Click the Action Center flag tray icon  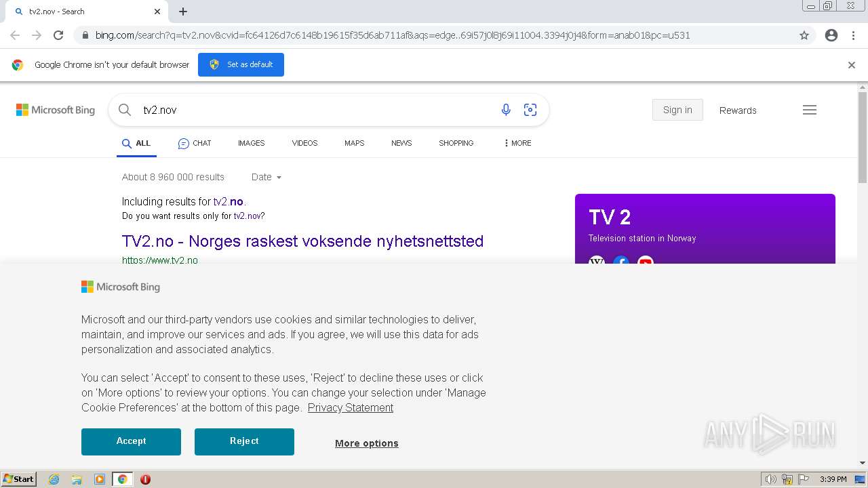click(804, 479)
